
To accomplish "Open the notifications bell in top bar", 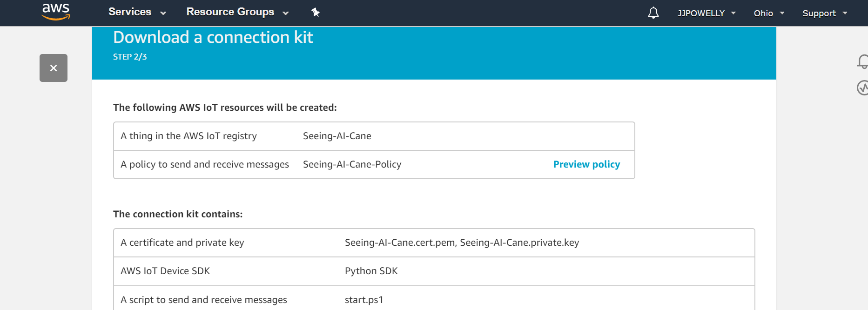I will pos(653,13).
